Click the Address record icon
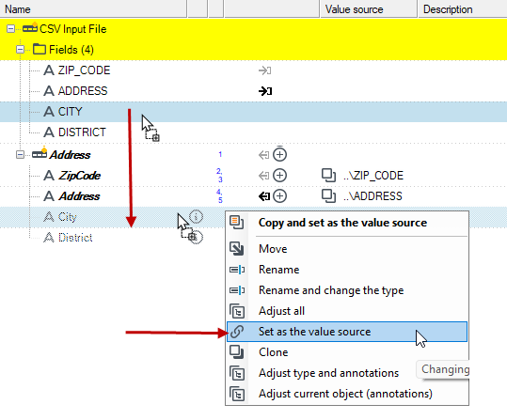507x420 pixels. pyautogui.click(x=40, y=153)
